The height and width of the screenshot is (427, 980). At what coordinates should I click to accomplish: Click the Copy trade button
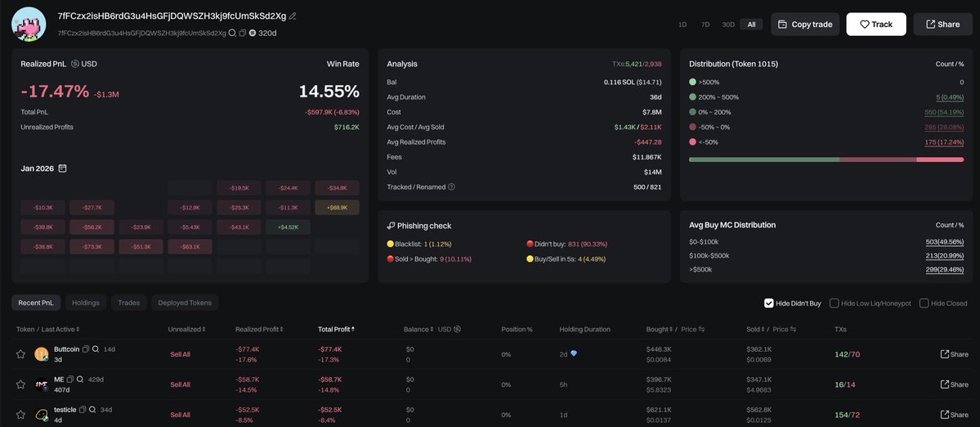point(804,25)
